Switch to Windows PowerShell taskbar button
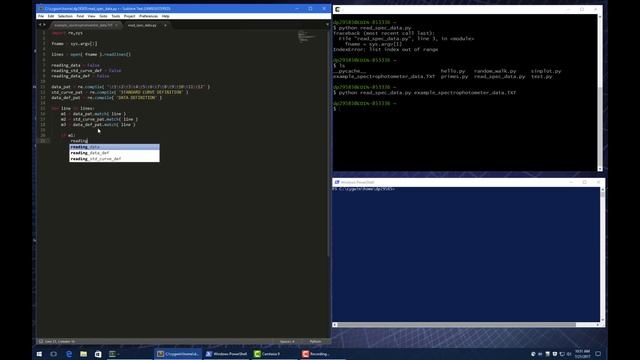The width and height of the screenshot is (640, 360). 227,354
